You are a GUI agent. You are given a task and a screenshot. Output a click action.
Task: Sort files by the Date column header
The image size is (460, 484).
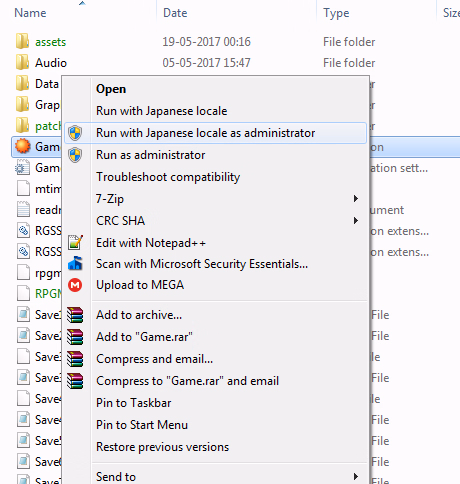coord(175,13)
